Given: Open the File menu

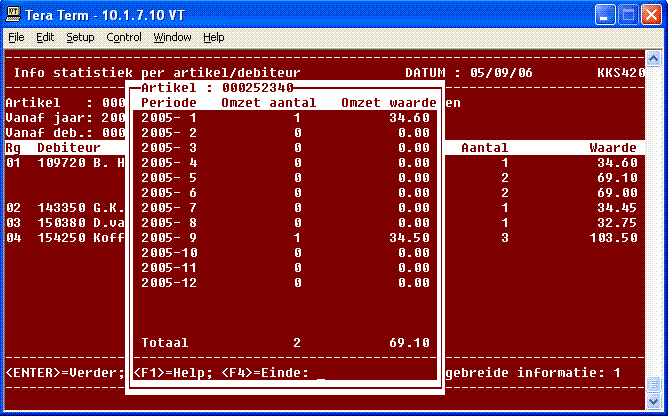Looking at the screenshot, I should [16, 37].
